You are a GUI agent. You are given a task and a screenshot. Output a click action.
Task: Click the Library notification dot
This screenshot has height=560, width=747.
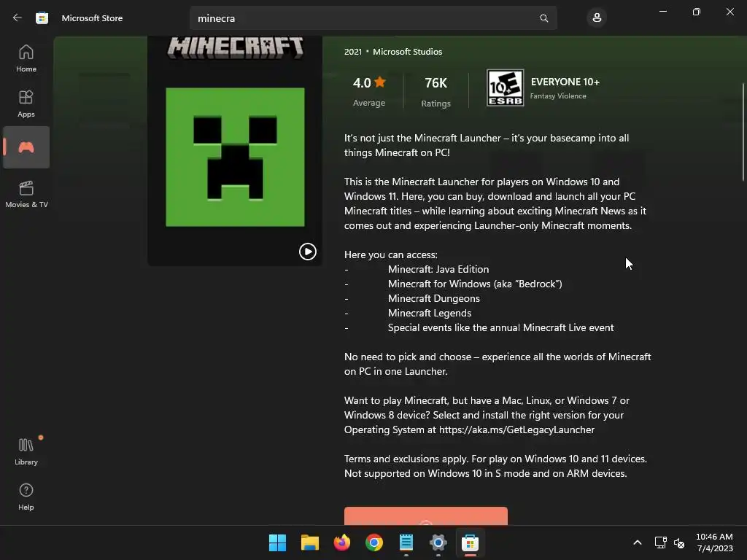[41, 437]
